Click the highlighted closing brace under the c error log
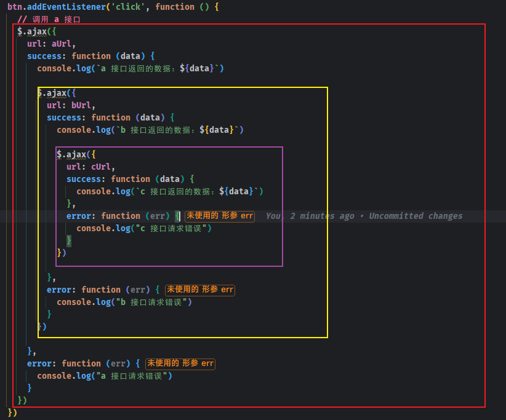The height and width of the screenshot is (420, 506). coord(69,240)
